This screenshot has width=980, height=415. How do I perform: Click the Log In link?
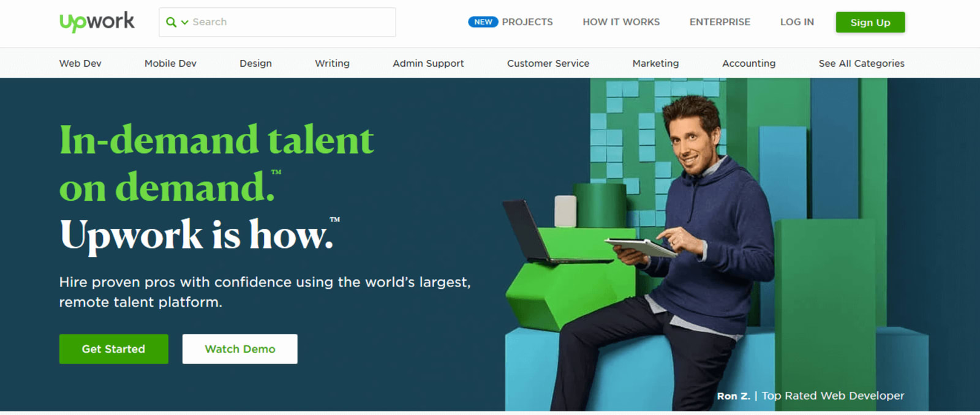(797, 22)
